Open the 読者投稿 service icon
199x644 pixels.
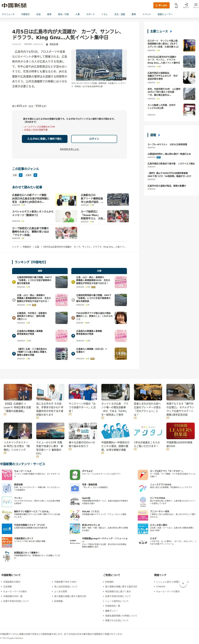pos(7,488)
